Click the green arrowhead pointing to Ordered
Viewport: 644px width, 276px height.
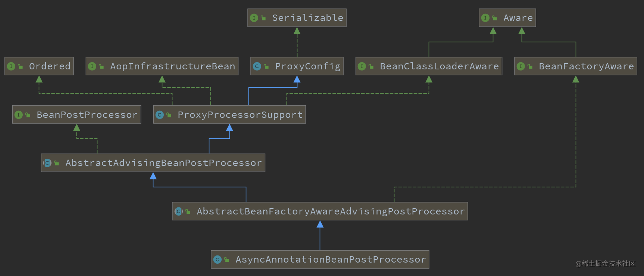(x=39, y=79)
